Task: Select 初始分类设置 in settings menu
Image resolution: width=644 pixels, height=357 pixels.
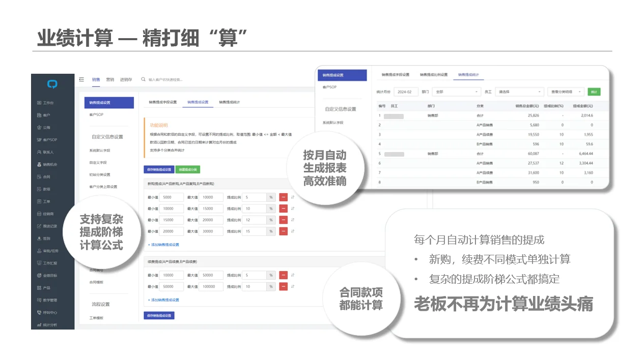Action: point(100,174)
